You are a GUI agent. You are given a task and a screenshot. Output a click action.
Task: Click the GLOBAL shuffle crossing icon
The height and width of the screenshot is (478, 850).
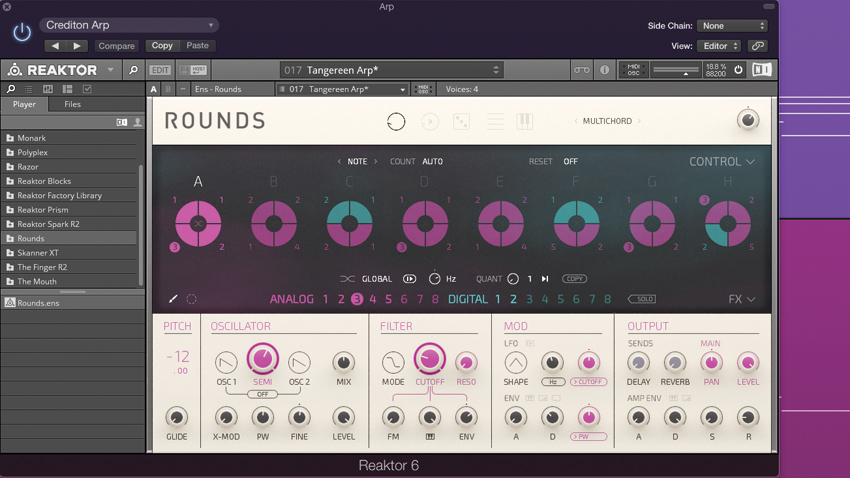[347, 279]
